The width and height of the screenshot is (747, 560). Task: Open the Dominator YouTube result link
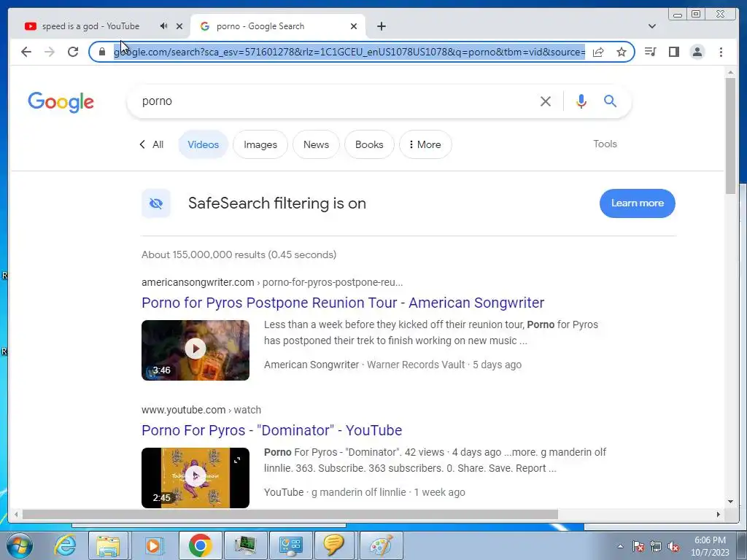click(x=271, y=430)
